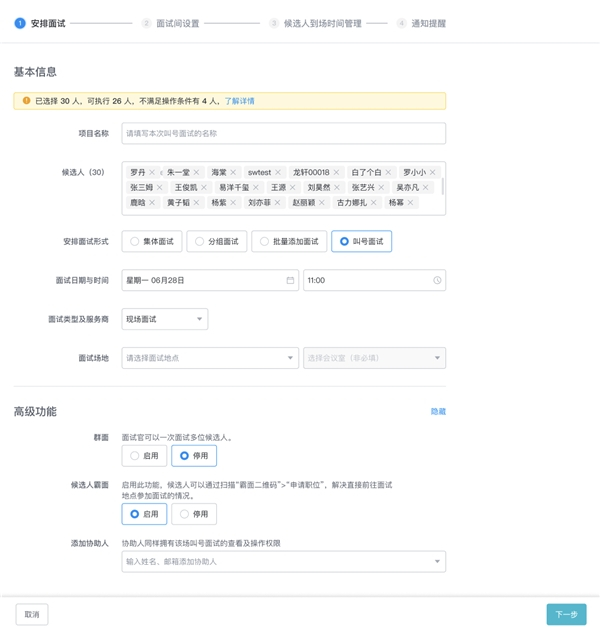Remove candidate 张艺兴 tag
The image size is (600, 628).
[381, 187]
